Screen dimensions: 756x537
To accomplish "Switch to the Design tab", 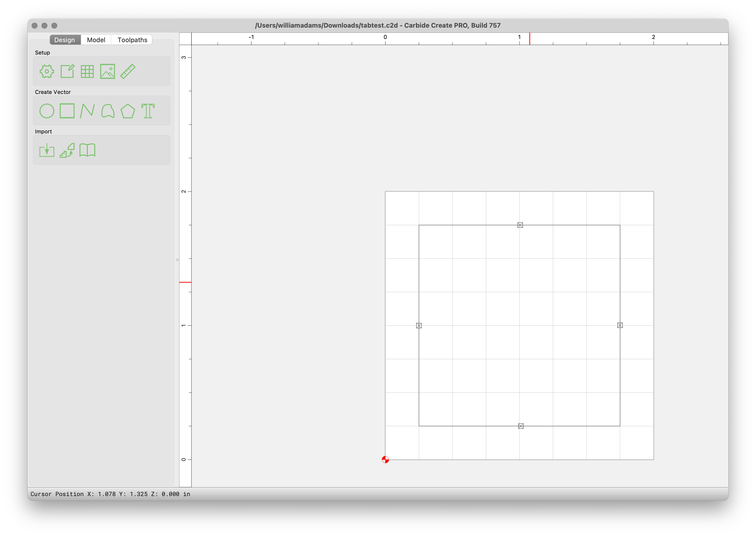I will coord(65,40).
